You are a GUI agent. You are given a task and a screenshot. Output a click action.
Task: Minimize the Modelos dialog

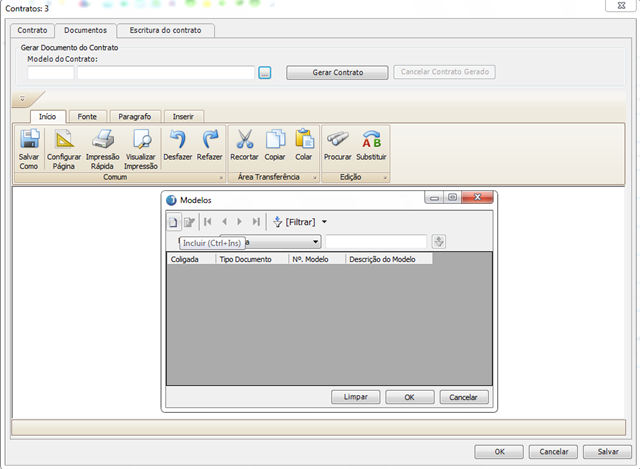434,198
